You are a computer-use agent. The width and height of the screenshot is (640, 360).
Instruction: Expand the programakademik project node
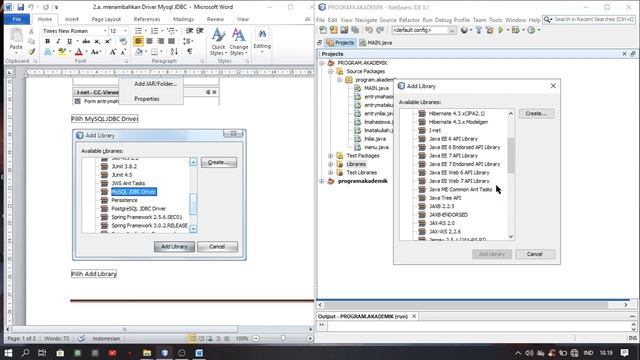coord(322,181)
